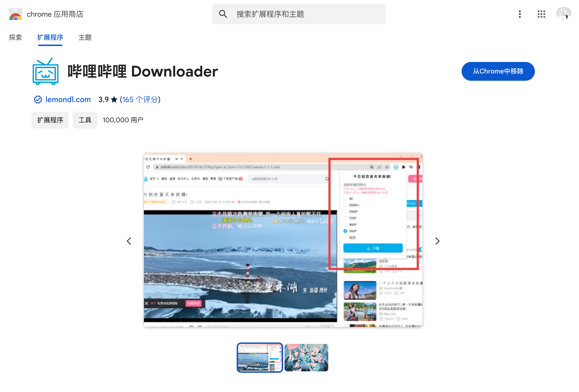Click the 扩展程序 category chip
This screenshot has height=392, width=579.
tap(50, 120)
